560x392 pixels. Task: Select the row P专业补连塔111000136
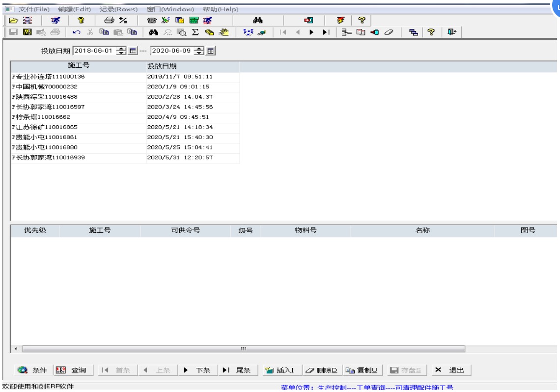pos(125,77)
